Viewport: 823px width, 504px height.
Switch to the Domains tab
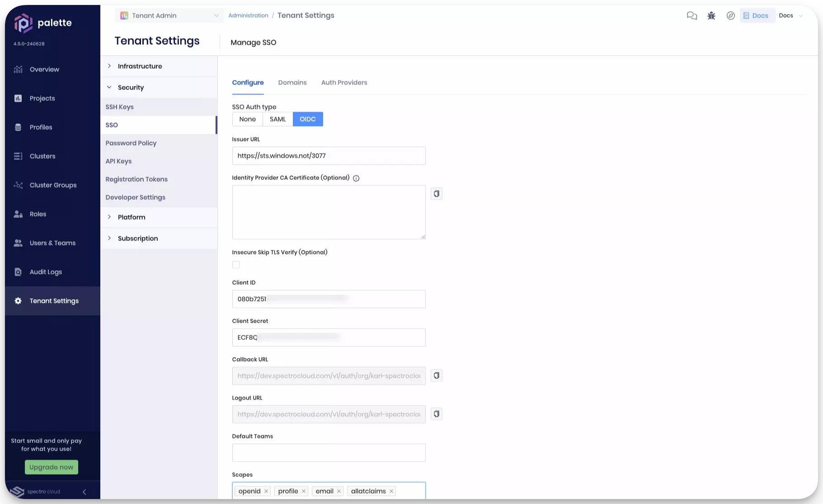(x=292, y=83)
